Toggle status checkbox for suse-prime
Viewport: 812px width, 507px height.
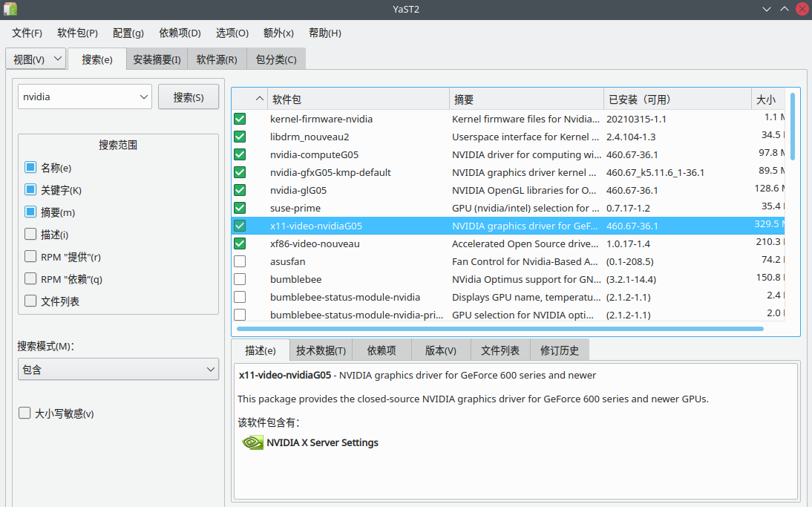pos(240,208)
